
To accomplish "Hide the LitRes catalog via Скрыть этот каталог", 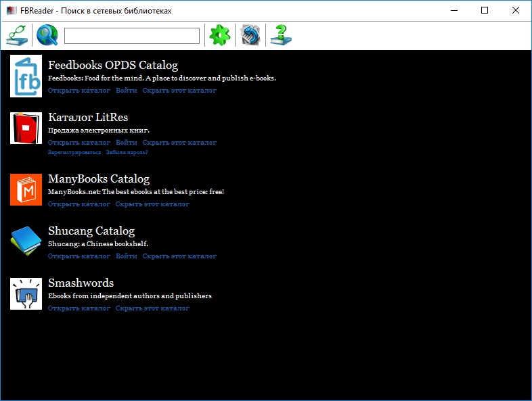I will pos(179,143).
